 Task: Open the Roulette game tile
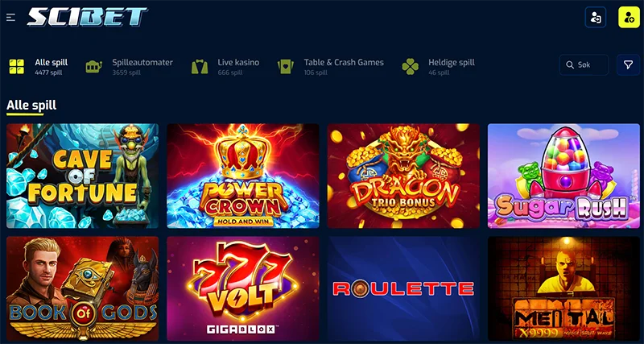tap(403, 288)
